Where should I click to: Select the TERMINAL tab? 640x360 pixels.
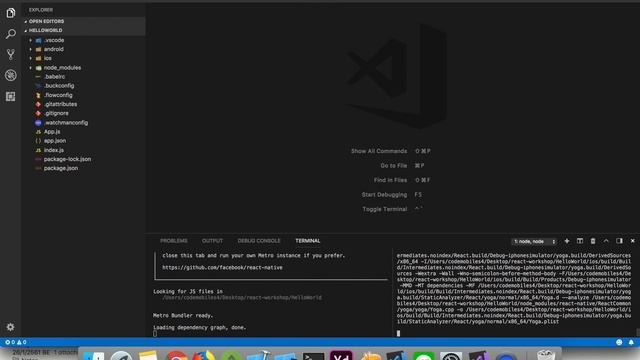click(x=308, y=241)
